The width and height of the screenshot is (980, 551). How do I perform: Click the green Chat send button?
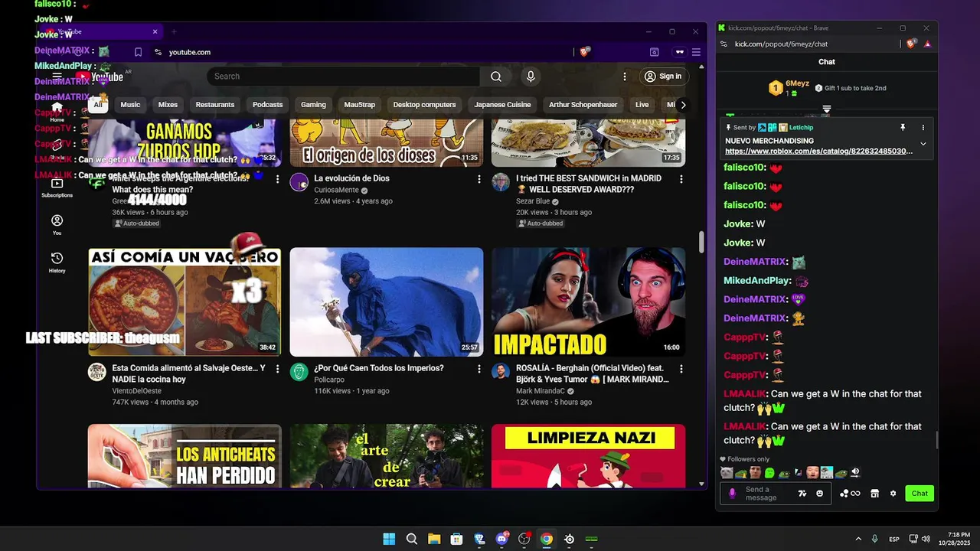[x=920, y=494]
